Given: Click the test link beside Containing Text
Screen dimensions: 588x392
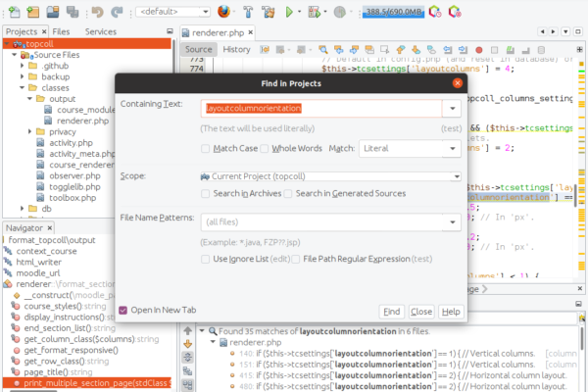Looking at the screenshot, I should tap(451, 128).
